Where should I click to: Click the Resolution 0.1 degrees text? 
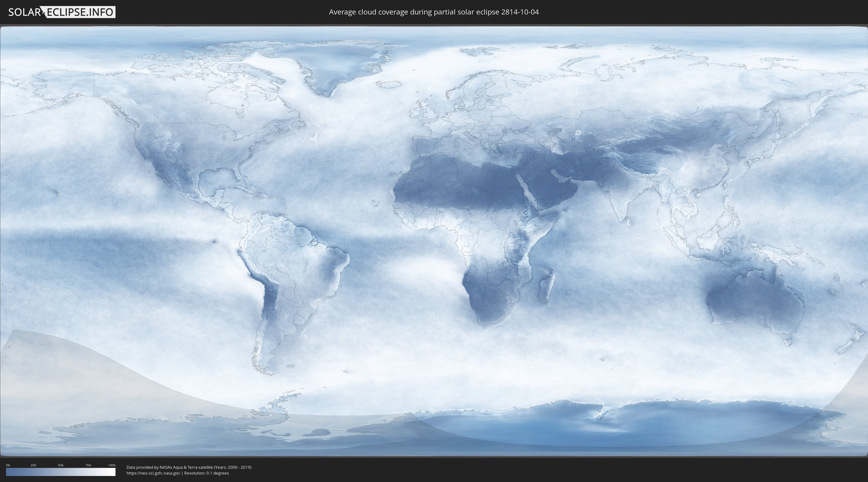tap(206, 473)
